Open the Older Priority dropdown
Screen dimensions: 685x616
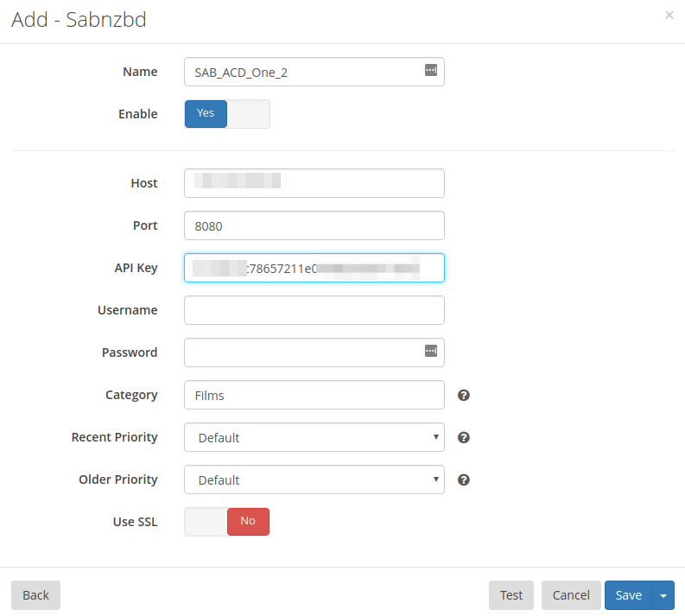[314, 479]
